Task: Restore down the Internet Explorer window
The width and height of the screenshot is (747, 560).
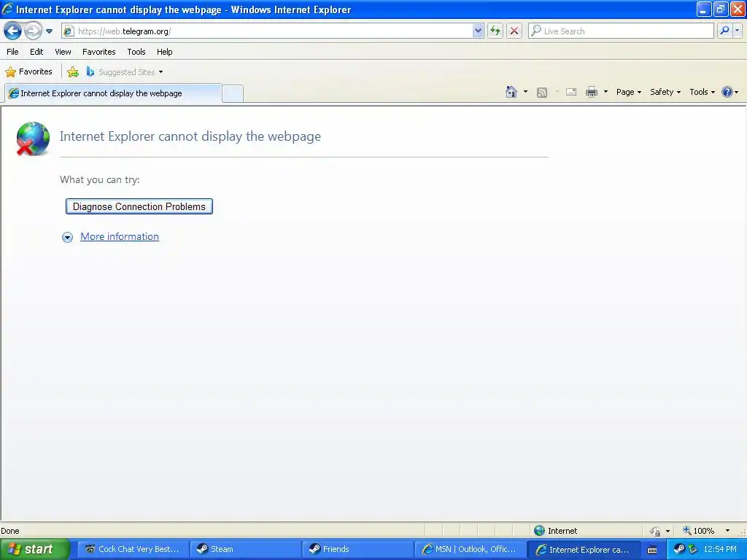Action: coord(720,9)
